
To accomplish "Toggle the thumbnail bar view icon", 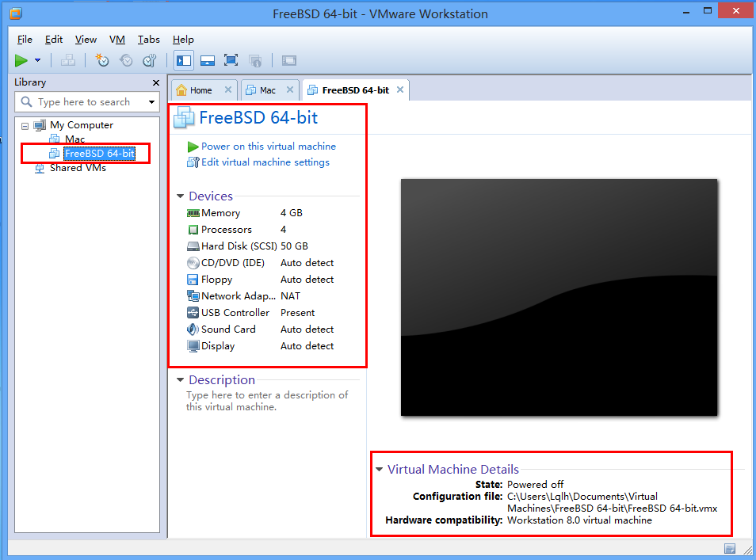I will (x=208, y=61).
